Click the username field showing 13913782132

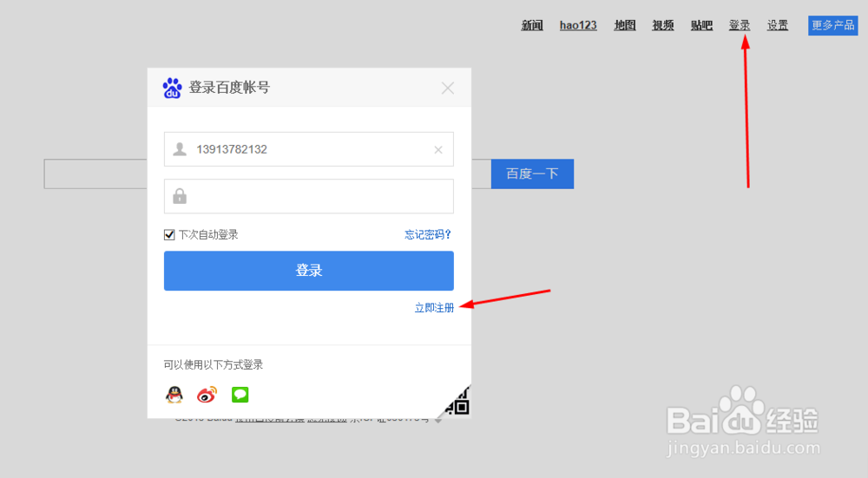tap(309, 149)
